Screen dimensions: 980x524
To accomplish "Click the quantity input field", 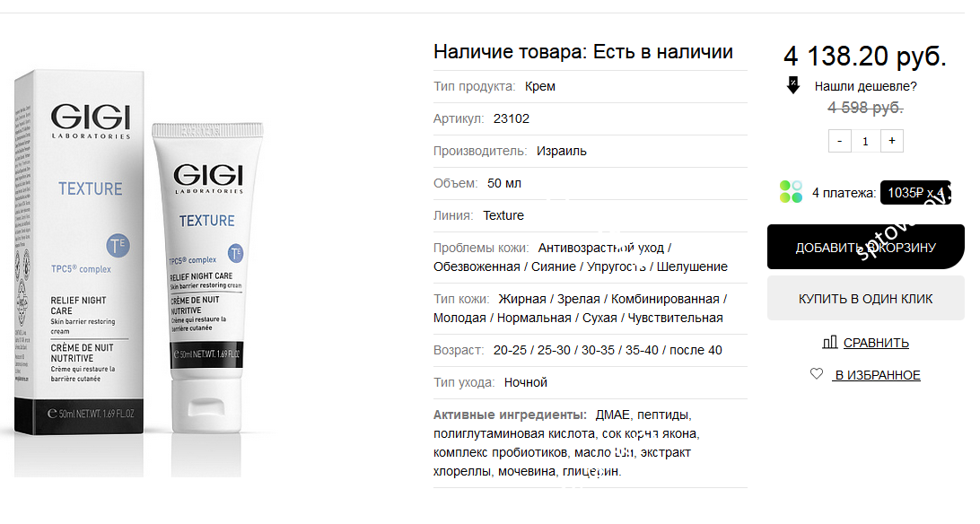I will pos(866,141).
